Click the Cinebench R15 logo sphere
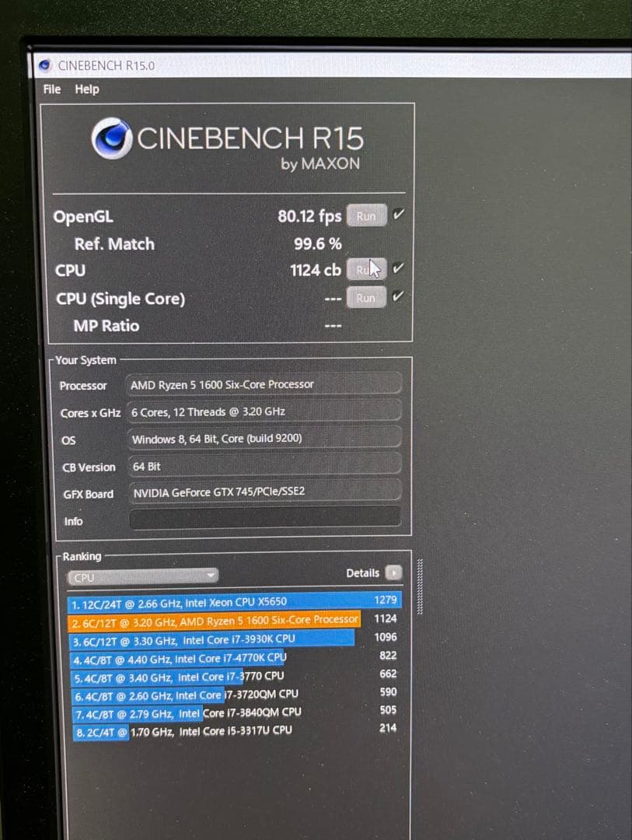 click(111, 138)
